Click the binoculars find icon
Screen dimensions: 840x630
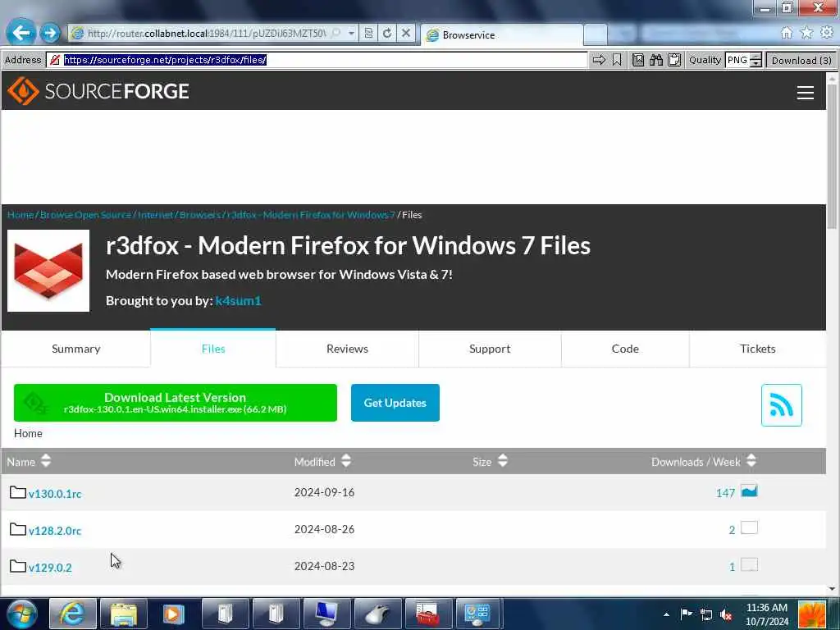coord(656,60)
